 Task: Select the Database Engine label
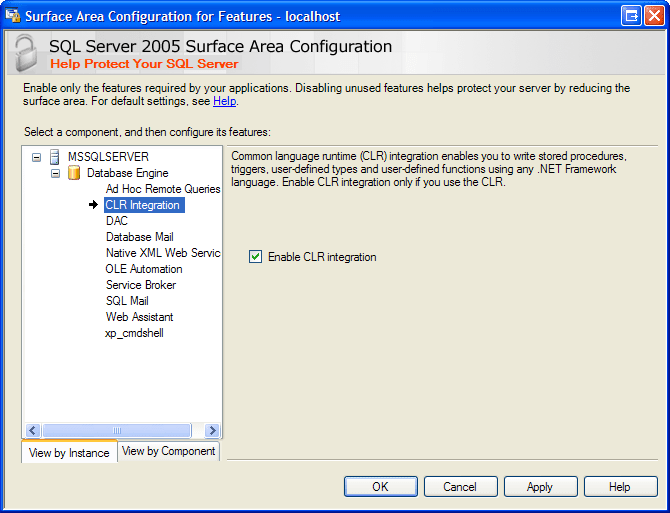click(127, 173)
